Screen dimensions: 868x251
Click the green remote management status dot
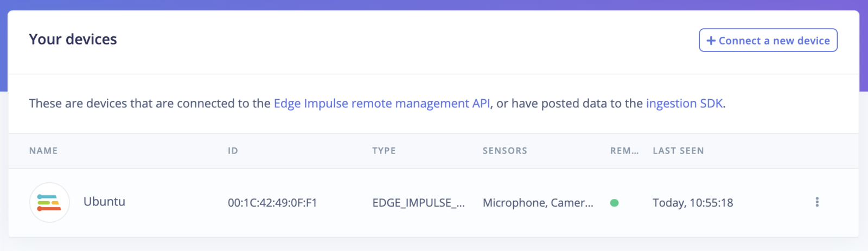pos(614,203)
